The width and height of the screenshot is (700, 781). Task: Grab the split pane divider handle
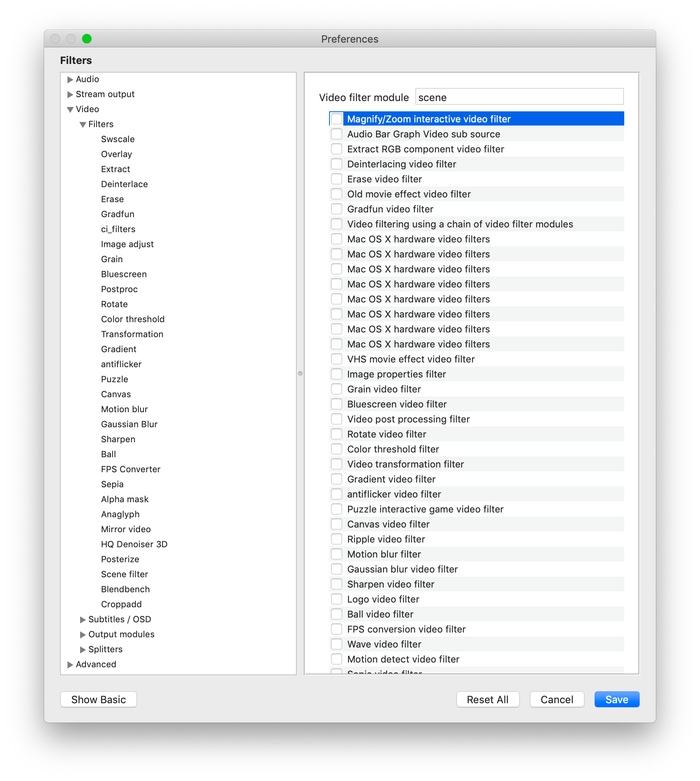[x=300, y=373]
